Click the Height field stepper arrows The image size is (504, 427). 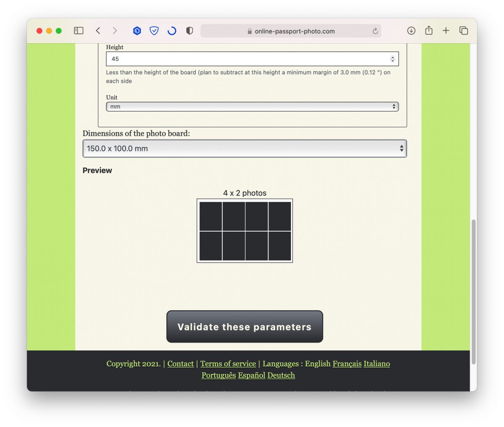[x=393, y=59]
